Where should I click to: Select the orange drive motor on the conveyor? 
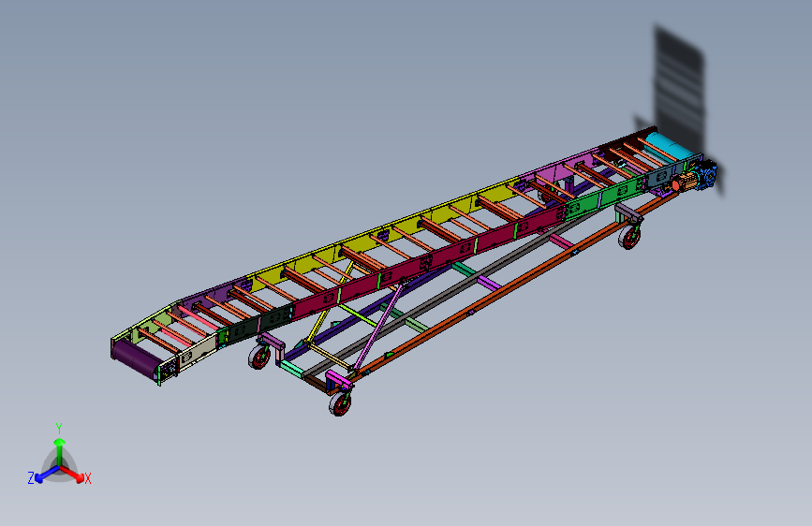(685, 183)
